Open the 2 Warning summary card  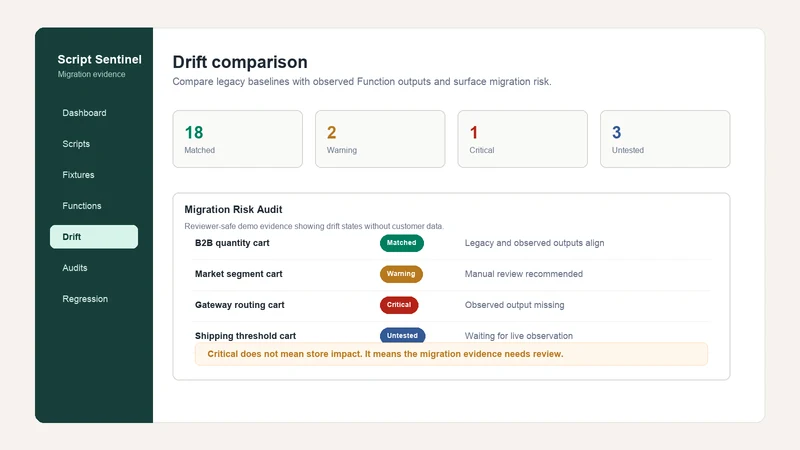[380, 139]
